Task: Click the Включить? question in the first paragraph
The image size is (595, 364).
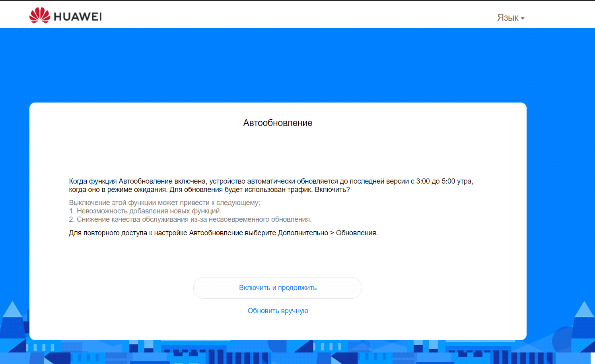Action: tap(332, 190)
